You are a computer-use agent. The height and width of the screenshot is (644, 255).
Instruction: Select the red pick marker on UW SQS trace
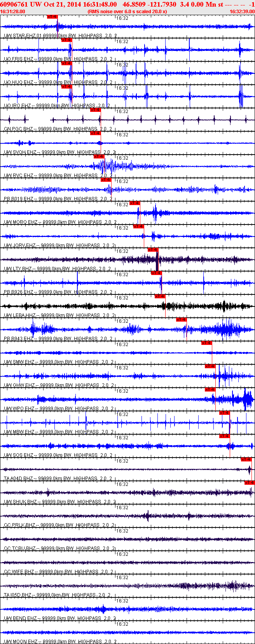tap(224, 436)
